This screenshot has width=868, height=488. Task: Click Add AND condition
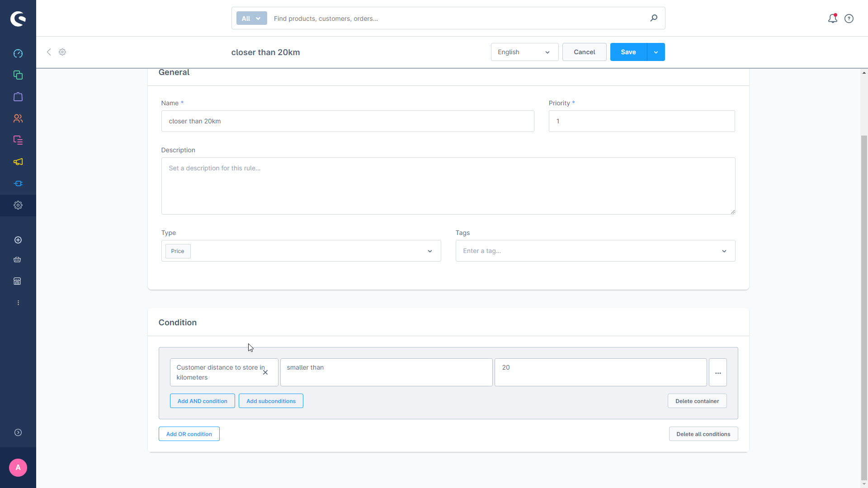coord(202,401)
